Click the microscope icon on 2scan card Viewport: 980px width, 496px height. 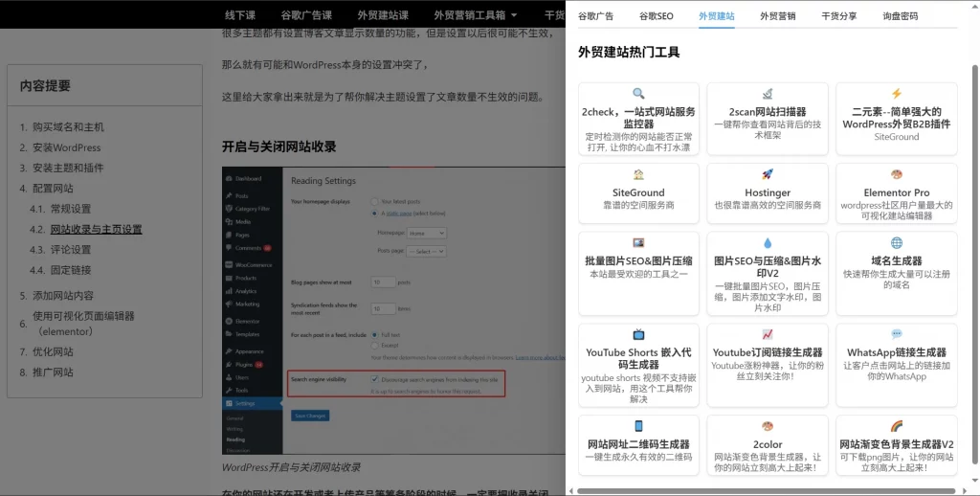tap(768, 94)
